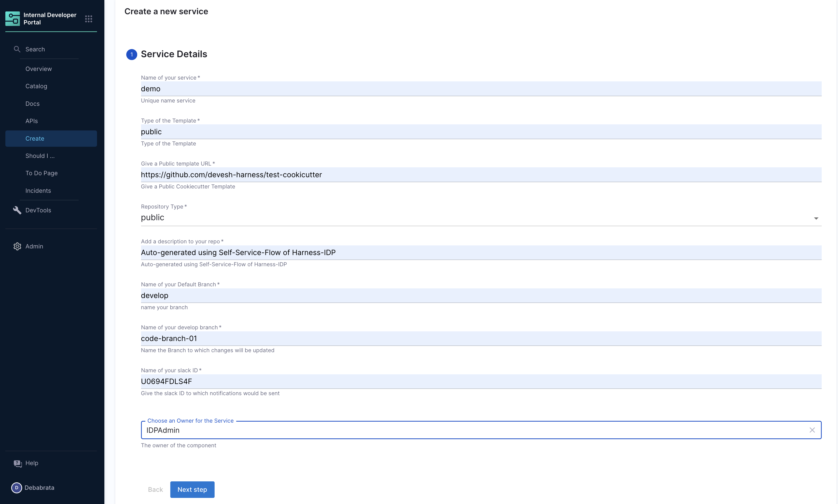Click the Public template URL input
838x504 pixels.
481,175
